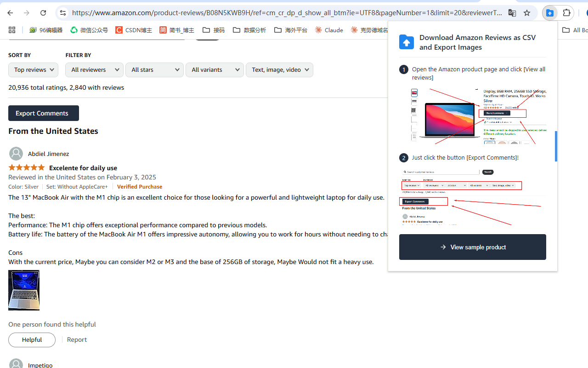The image size is (588, 368).
Task: Click the browser forward arrow
Action: (27, 13)
